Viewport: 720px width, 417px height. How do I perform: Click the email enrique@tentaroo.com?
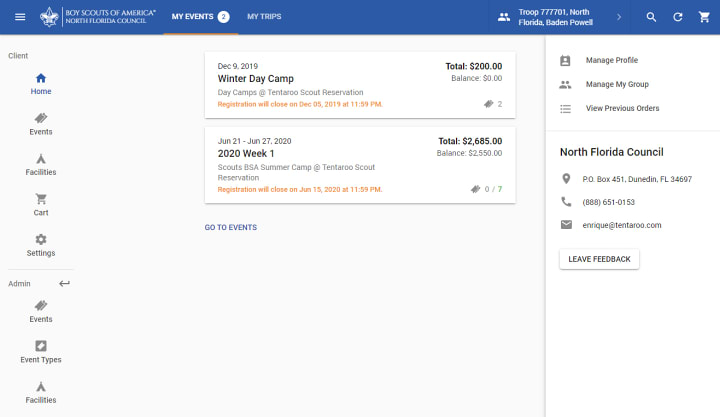click(622, 225)
